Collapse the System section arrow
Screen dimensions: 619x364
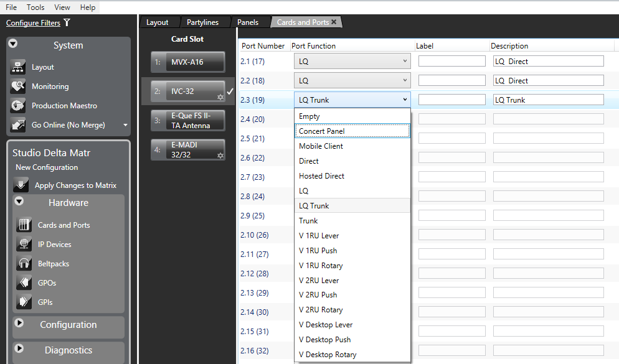(x=13, y=44)
